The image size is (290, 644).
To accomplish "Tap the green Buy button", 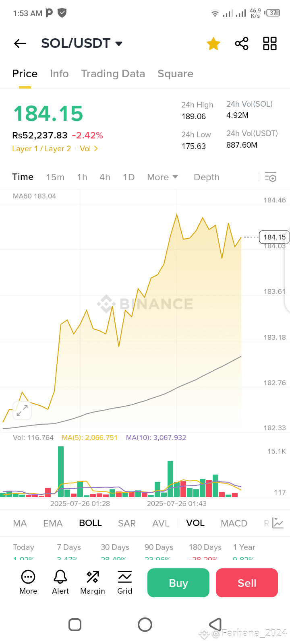I will point(178,583).
